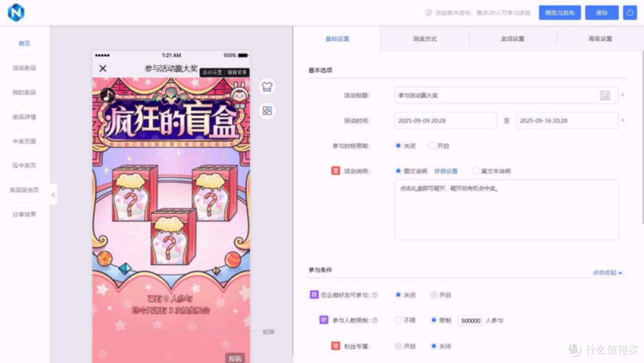Viewport: 644px width, 363px height.
Task: Open the grid modules icon
Action: 267,110
